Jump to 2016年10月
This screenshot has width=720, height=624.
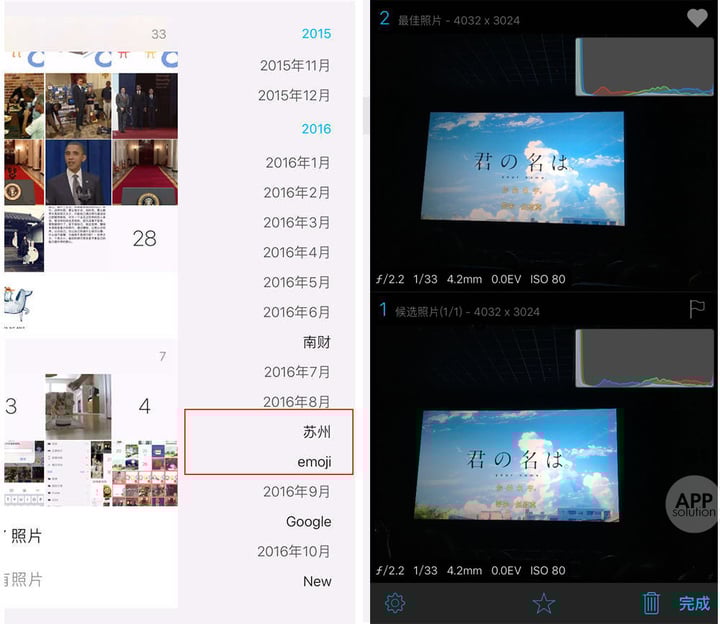point(294,551)
